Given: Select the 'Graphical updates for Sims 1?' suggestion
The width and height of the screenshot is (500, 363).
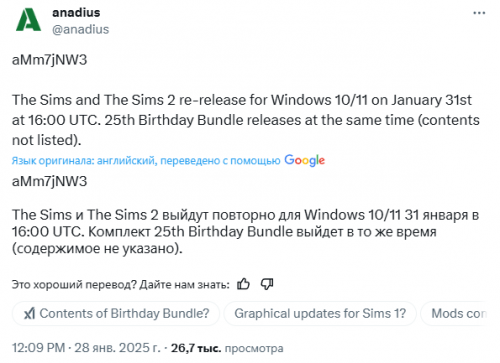Looking at the screenshot, I should coord(320,314).
